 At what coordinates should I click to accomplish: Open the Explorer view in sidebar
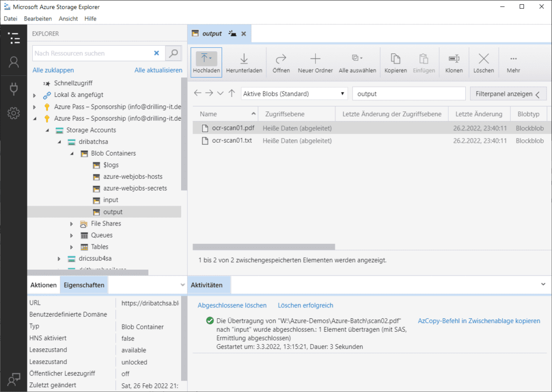(13, 38)
